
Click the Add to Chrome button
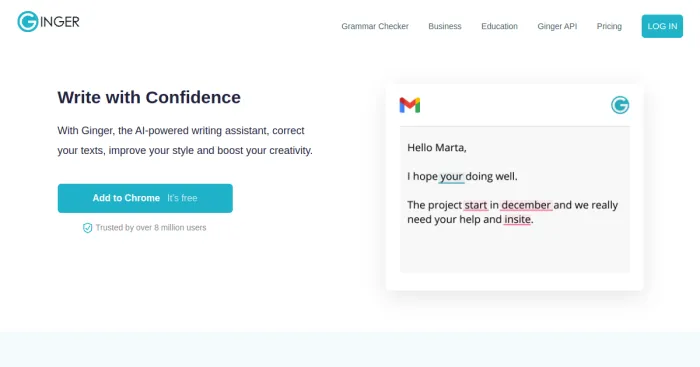[x=145, y=198]
